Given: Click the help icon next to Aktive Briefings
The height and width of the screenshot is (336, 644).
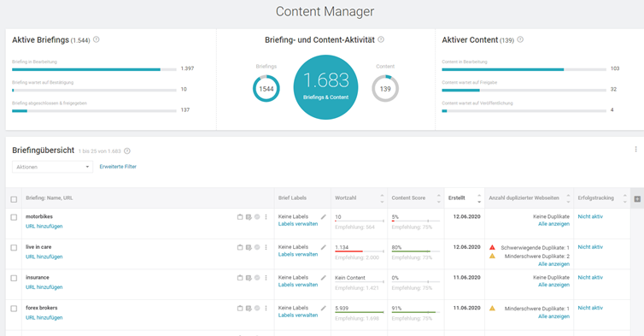Looking at the screenshot, I should point(97,39).
